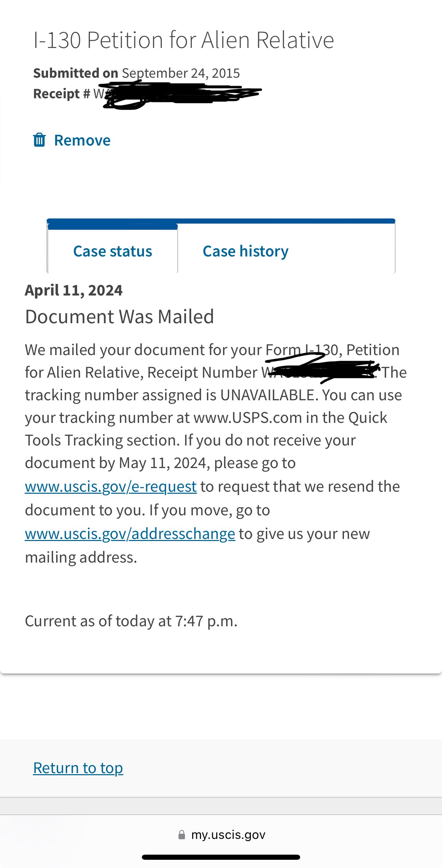
Task: Click the redacted Receipt Number in the paragraph
Action: point(321,372)
